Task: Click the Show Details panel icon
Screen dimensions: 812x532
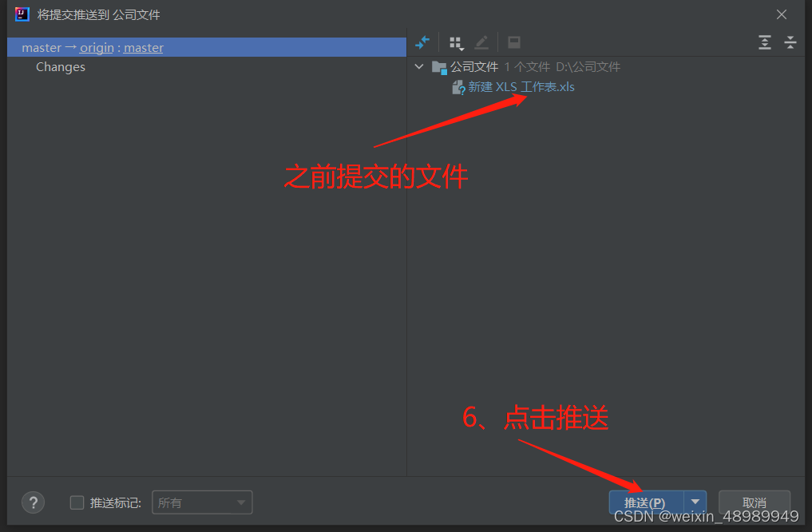Action: click(x=513, y=42)
